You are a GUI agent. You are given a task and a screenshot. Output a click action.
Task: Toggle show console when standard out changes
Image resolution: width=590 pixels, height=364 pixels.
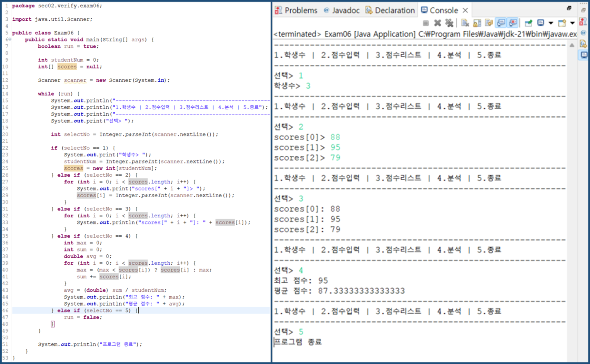click(501, 23)
